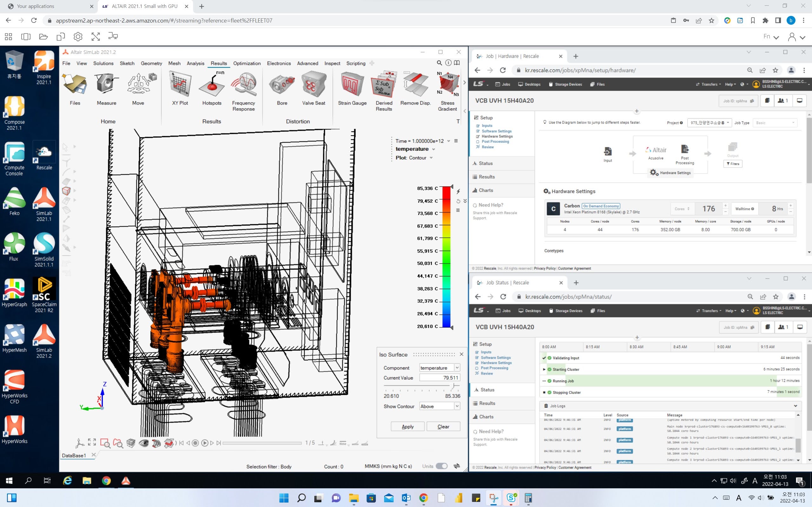
Task: Toggle the Units switch in the status bar
Action: tap(441, 466)
